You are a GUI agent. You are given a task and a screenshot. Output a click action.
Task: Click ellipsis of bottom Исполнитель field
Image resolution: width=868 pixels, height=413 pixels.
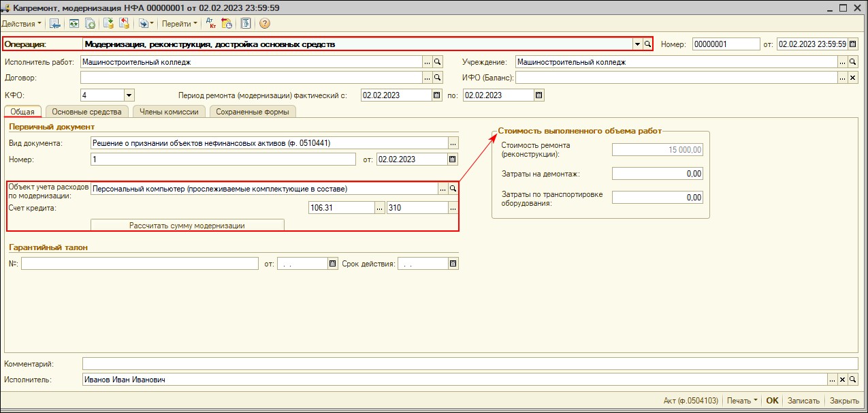point(832,380)
